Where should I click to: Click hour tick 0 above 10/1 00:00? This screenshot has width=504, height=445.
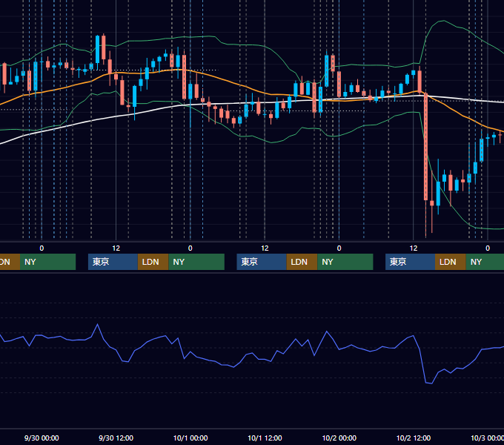(x=190, y=248)
